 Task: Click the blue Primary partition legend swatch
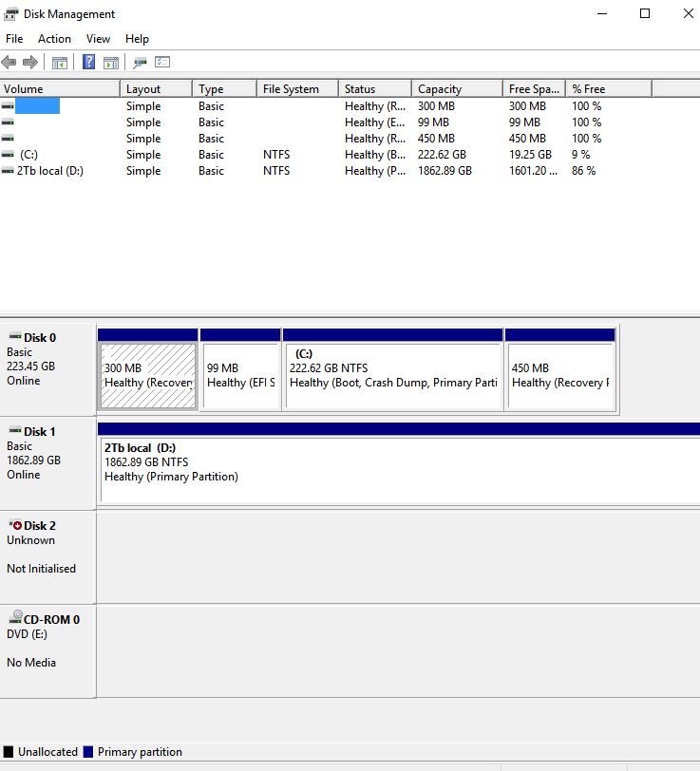(88, 752)
